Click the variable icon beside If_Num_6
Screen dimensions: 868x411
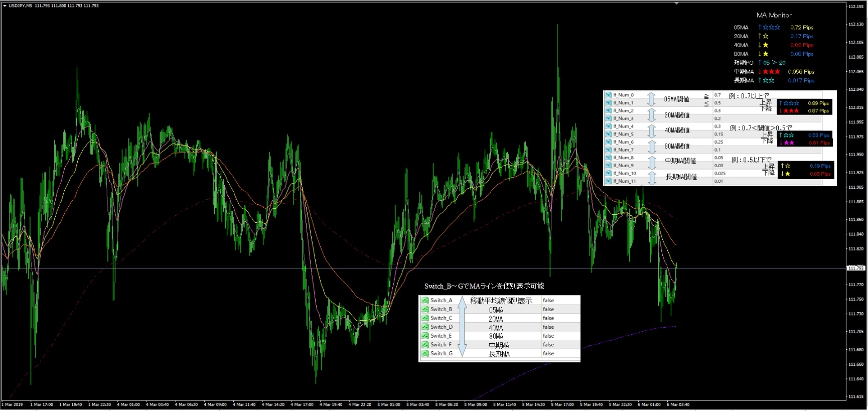coord(608,142)
